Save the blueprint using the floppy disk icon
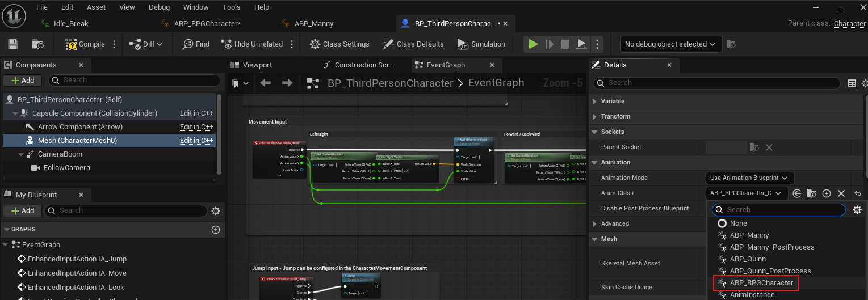Image resolution: width=868 pixels, height=300 pixels. (x=13, y=44)
